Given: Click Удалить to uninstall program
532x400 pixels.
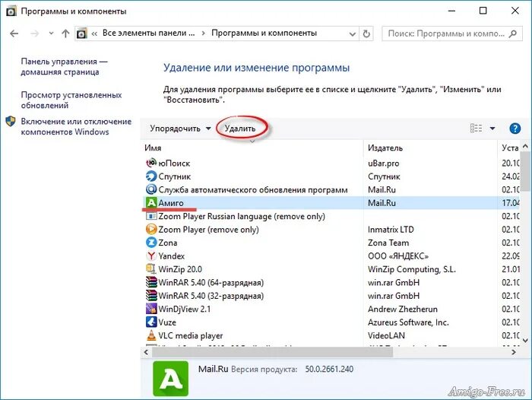Looking at the screenshot, I should (x=240, y=129).
